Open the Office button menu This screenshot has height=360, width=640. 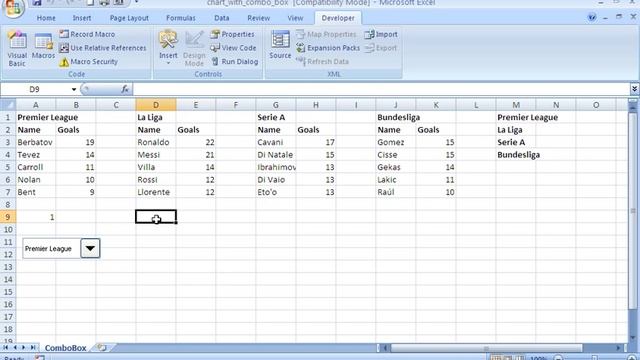coord(13,7)
